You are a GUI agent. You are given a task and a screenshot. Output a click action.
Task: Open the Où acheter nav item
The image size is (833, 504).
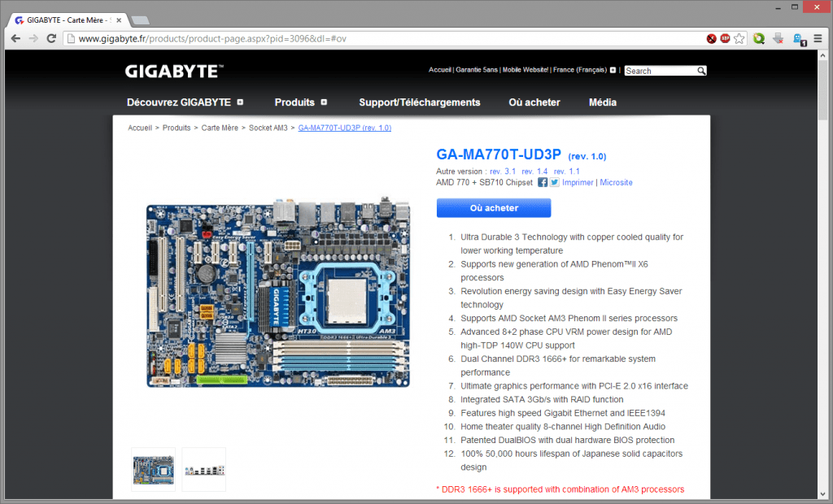point(534,102)
